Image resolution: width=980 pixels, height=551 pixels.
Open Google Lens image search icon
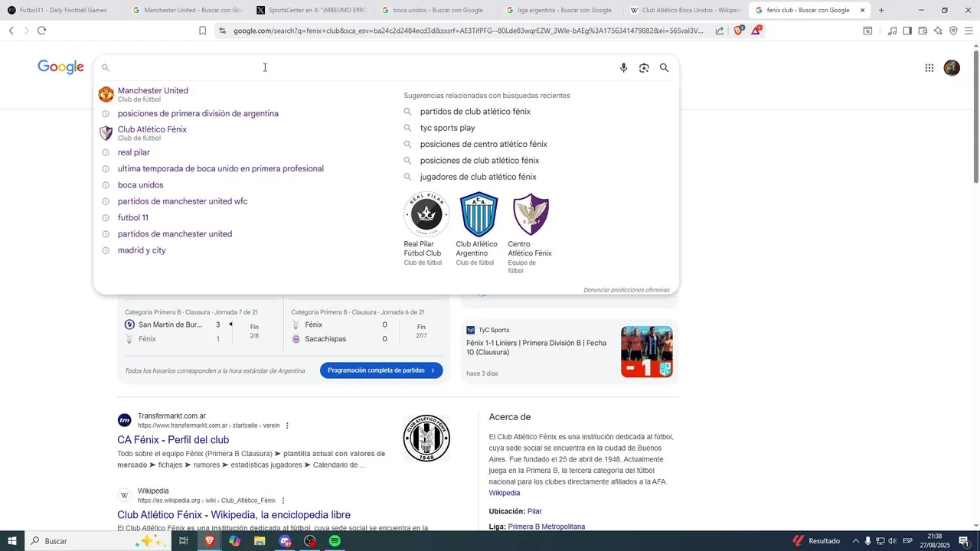point(644,68)
